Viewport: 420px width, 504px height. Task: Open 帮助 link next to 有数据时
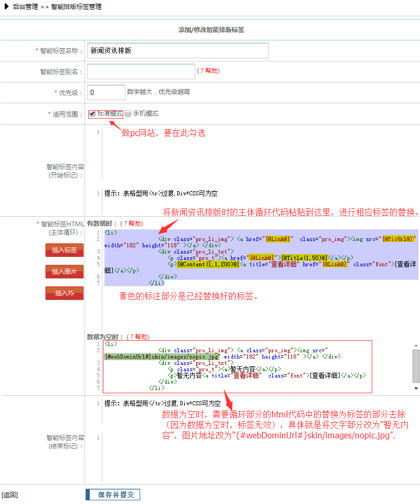point(135,223)
